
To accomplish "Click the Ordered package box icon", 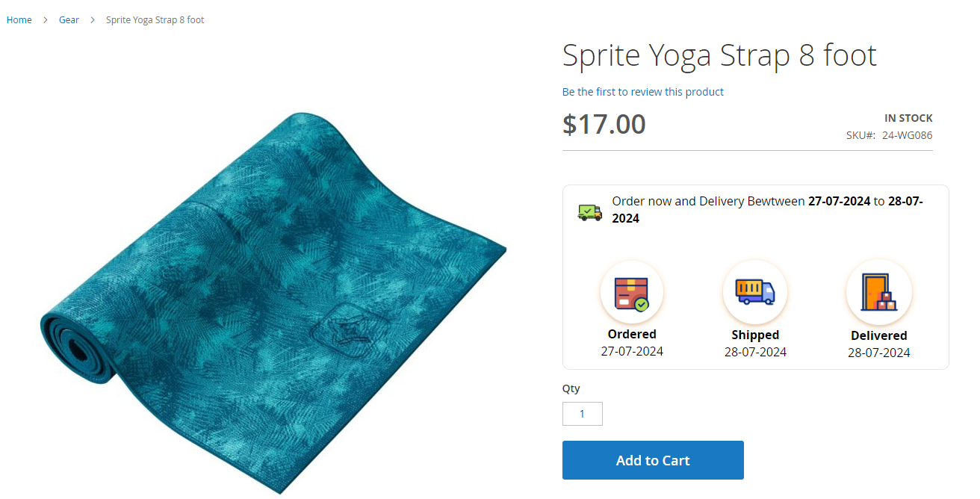I will (x=631, y=292).
